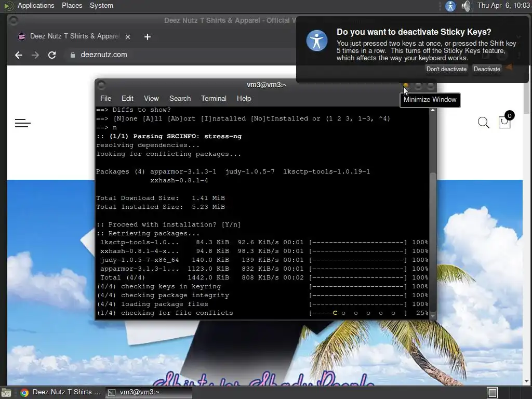
Task: Open the terminal View menu
Action: pyautogui.click(x=151, y=98)
